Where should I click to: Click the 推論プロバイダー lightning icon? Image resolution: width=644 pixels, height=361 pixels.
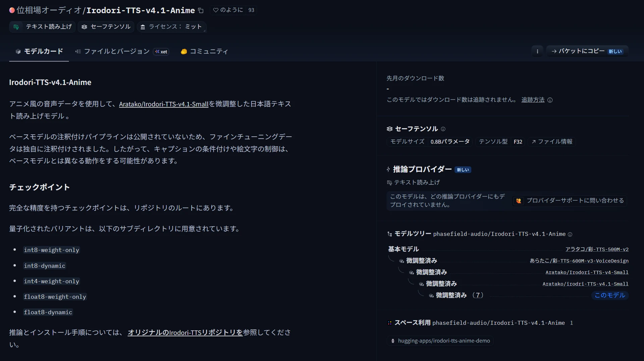(x=388, y=170)
